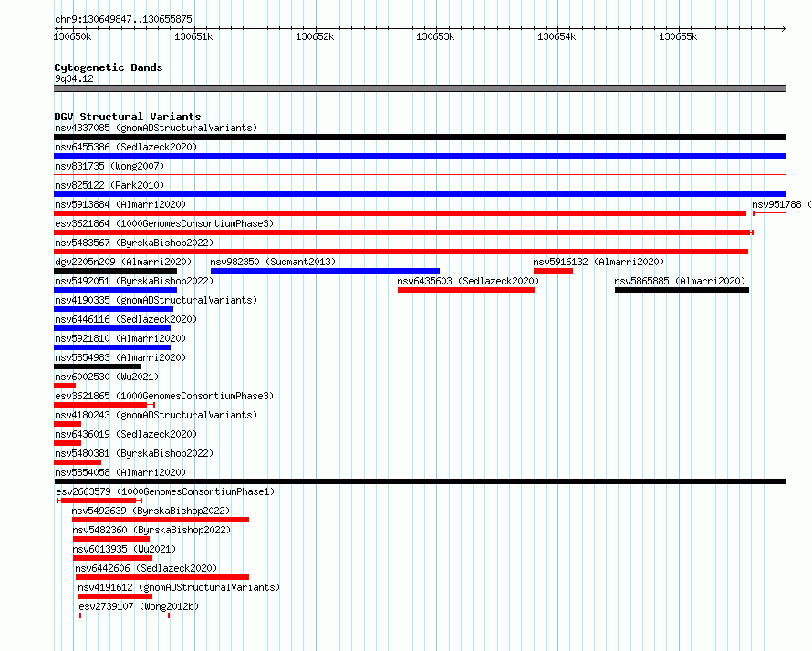Image resolution: width=812 pixels, height=651 pixels.
Task: Open the nsv831735 (Wong2007) variant label
Action: pyautogui.click(x=109, y=166)
